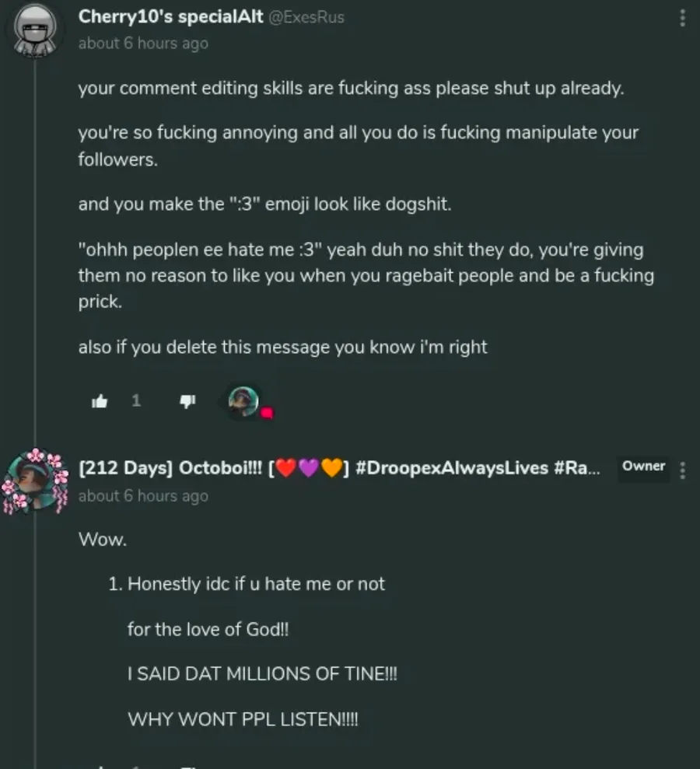
Task: Click the "WHY WONT PPL LISTEN!!!!" line
Action: (243, 719)
